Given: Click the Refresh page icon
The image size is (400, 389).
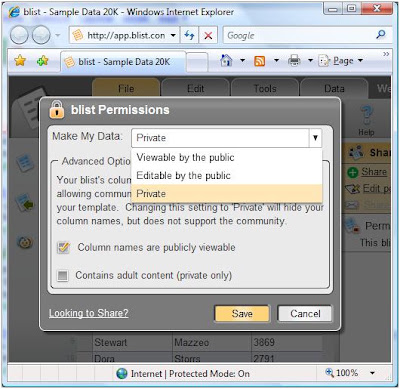Looking at the screenshot, I should coord(189,35).
